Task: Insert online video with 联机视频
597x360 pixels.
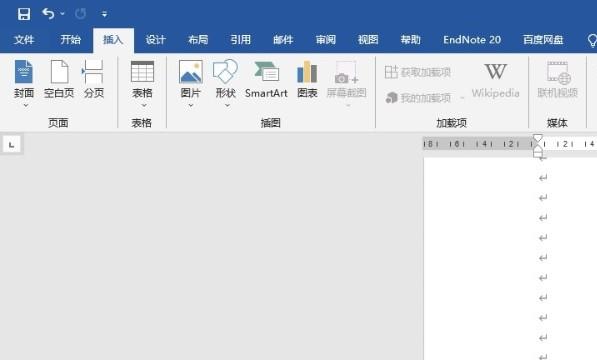Action: click(x=557, y=80)
